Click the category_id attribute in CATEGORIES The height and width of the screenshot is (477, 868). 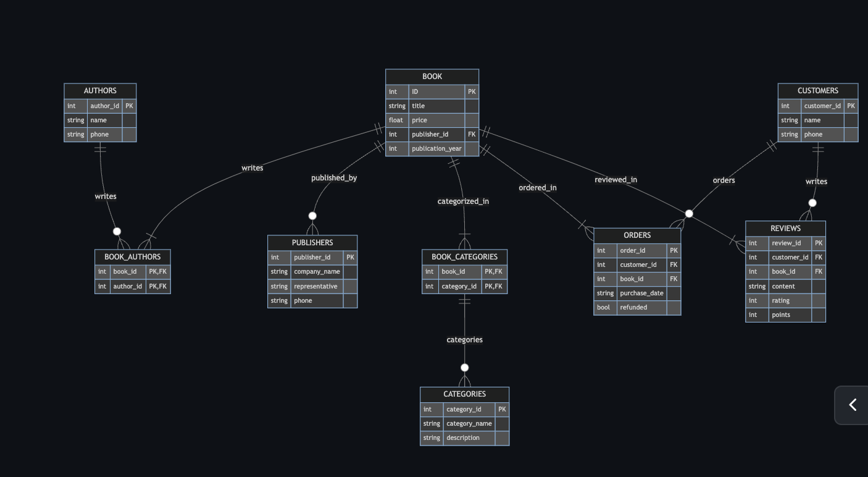click(x=469, y=410)
